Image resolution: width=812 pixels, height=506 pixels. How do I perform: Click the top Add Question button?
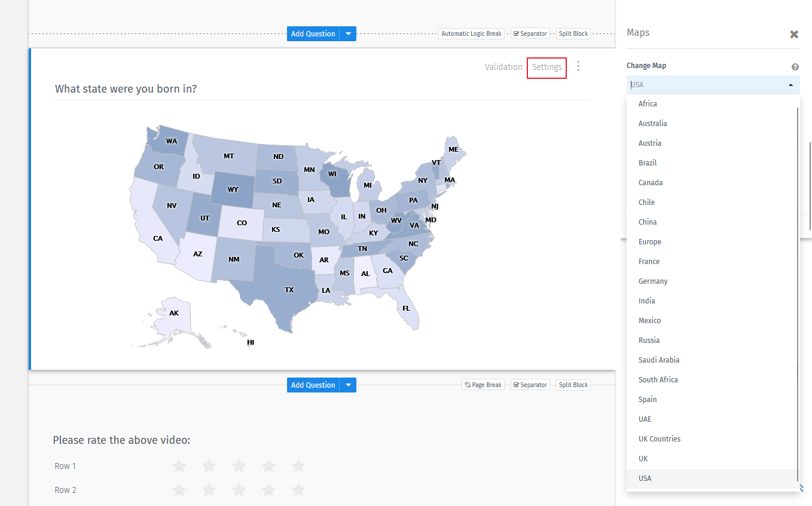tap(313, 34)
